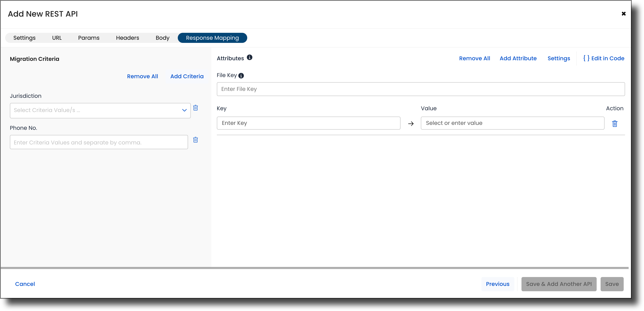Click the Action column header
644x311 pixels.
(614, 108)
